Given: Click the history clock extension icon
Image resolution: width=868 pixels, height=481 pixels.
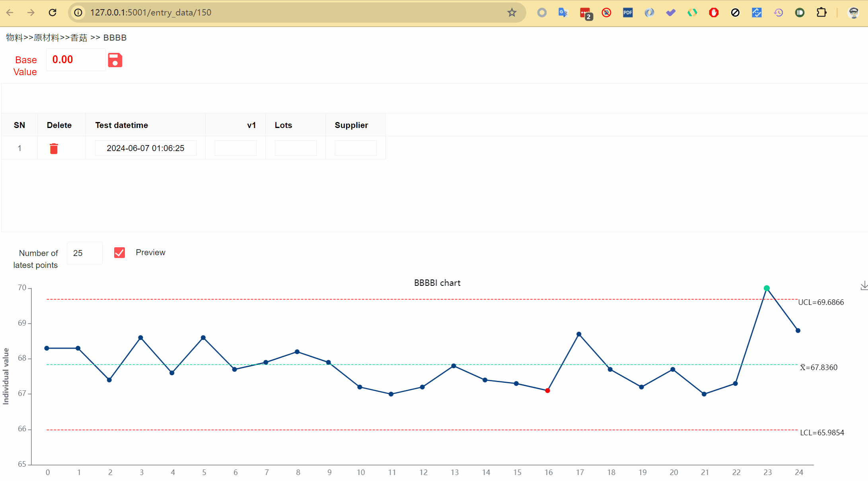Looking at the screenshot, I should click(778, 13).
